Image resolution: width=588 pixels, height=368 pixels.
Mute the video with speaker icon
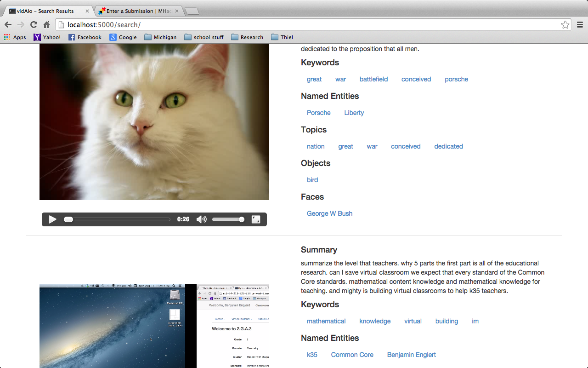pyautogui.click(x=201, y=219)
